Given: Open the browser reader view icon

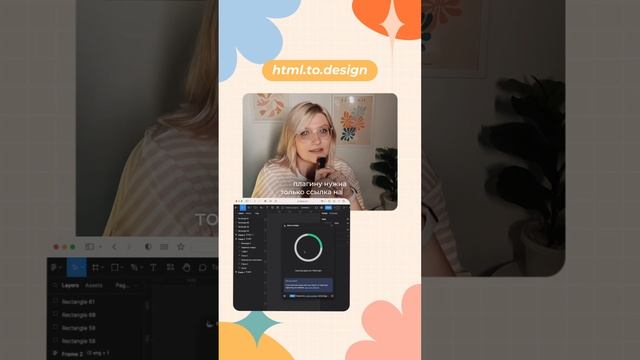Looking at the screenshot, I should (x=164, y=247).
